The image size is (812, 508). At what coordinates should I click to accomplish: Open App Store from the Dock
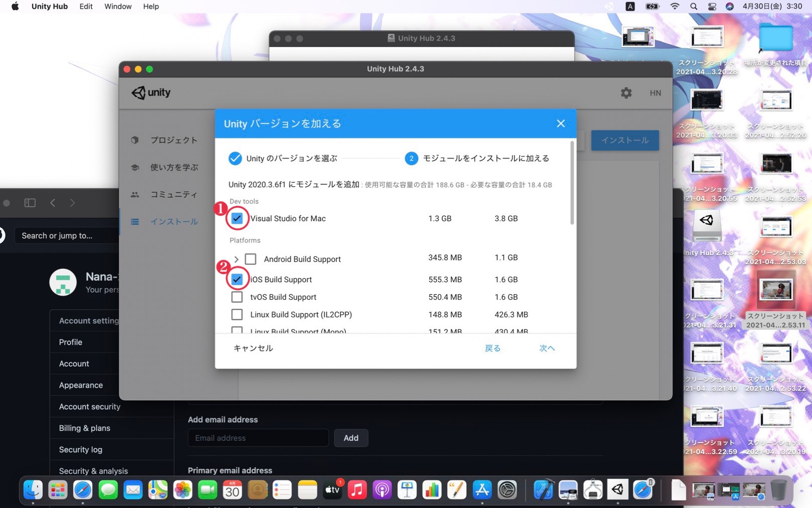click(482, 489)
